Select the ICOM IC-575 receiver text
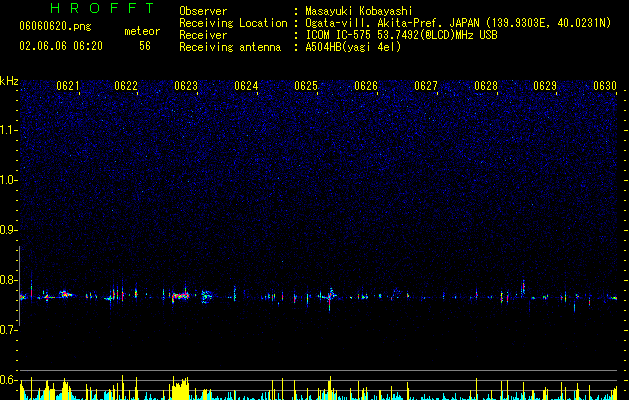The width and height of the screenshot is (629, 400). 402,35
